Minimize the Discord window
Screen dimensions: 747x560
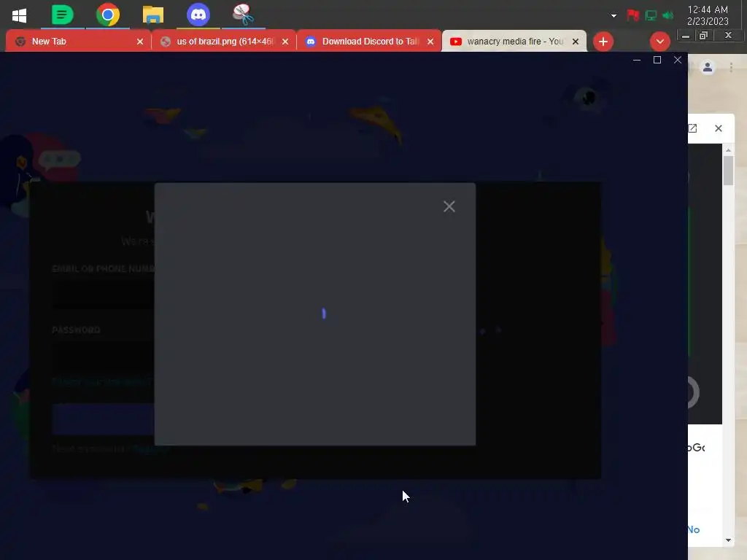pos(636,60)
